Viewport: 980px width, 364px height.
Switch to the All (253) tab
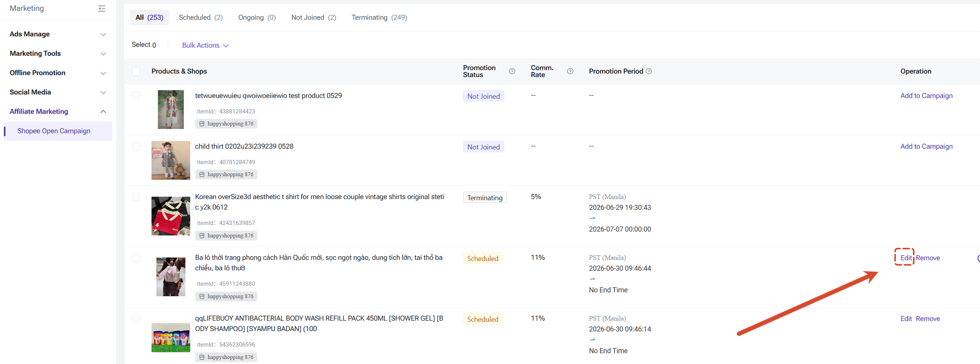(150, 17)
